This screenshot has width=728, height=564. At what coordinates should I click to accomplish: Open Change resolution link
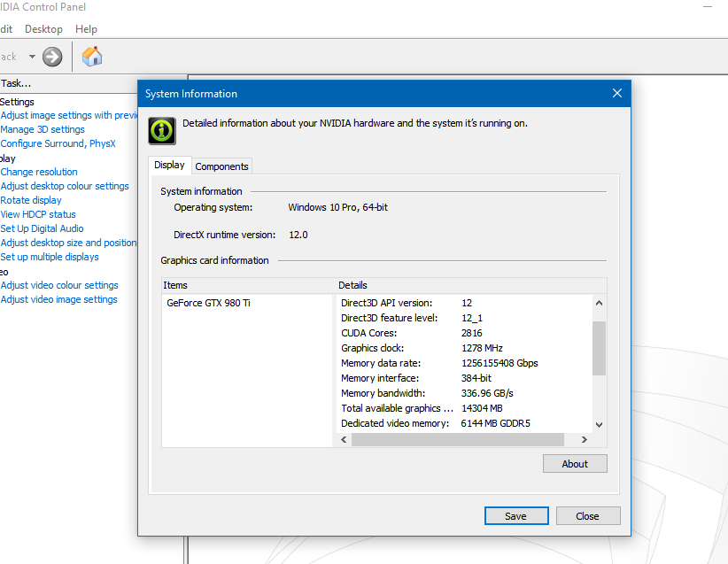[x=39, y=172]
